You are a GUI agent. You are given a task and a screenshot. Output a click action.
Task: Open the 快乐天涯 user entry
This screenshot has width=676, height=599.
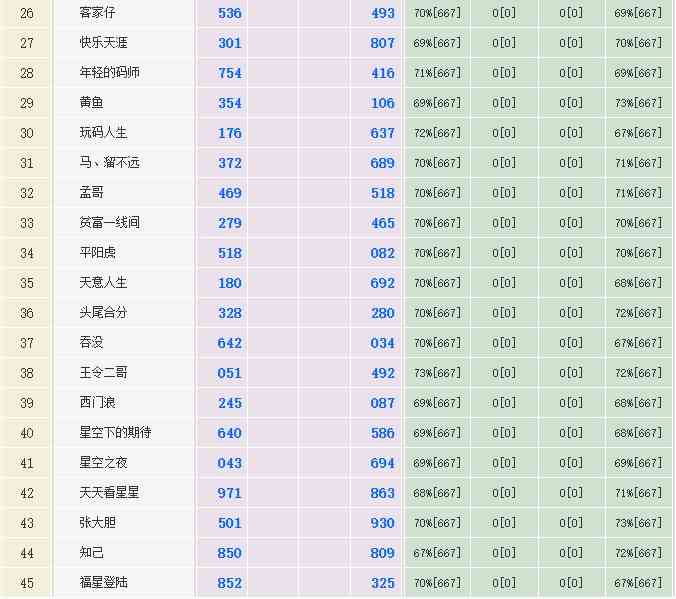coord(104,43)
